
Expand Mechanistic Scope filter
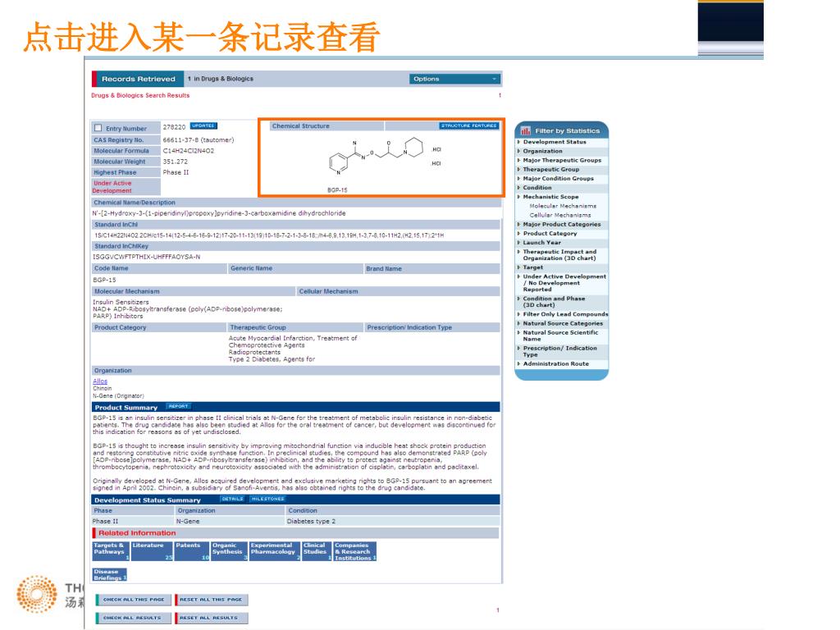[x=550, y=197]
